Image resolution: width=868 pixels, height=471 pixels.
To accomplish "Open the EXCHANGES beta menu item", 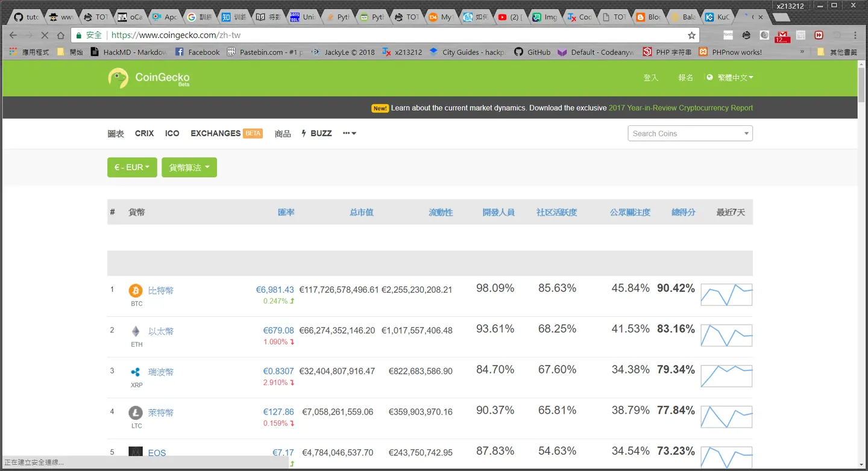I will (x=227, y=133).
